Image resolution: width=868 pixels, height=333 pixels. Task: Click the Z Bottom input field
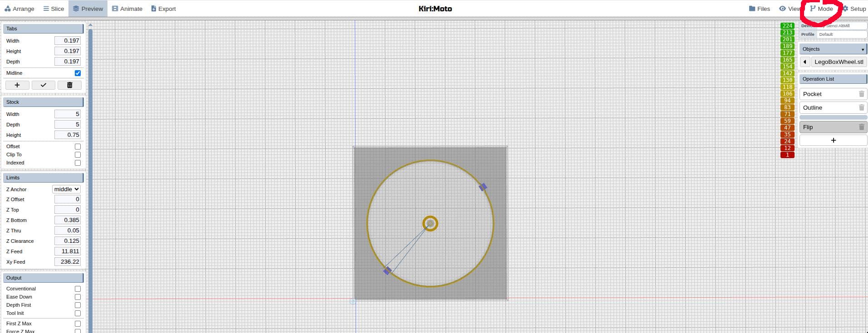click(x=68, y=220)
